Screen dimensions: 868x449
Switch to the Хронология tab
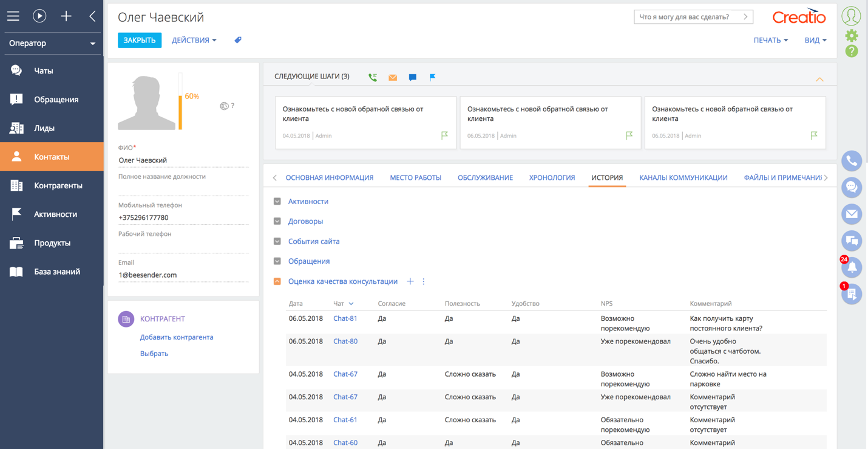point(552,177)
